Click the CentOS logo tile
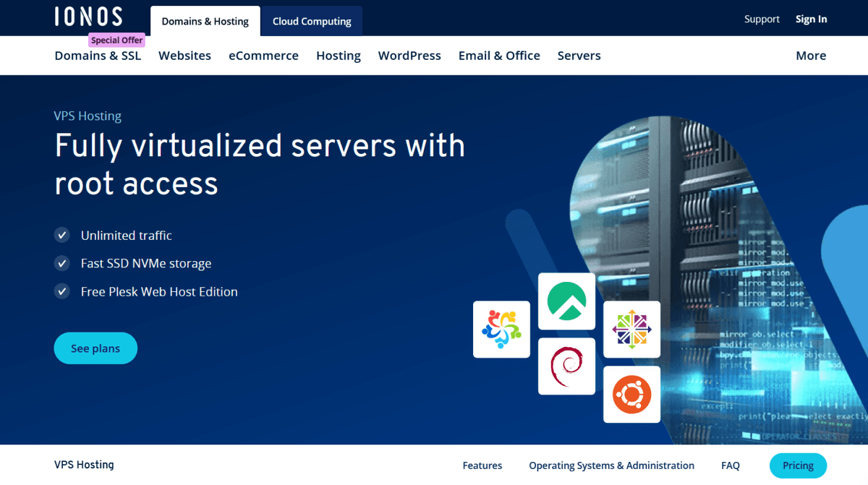The image size is (868, 485). click(x=631, y=330)
